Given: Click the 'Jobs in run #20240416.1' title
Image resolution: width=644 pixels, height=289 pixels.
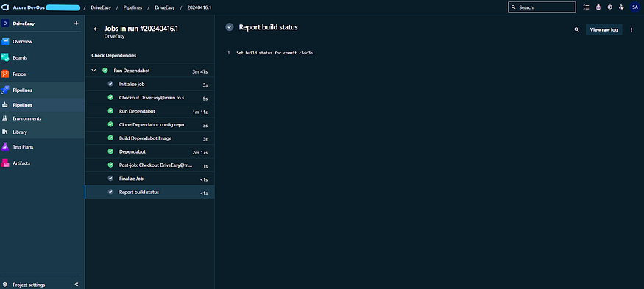Looking at the screenshot, I should 141,29.
